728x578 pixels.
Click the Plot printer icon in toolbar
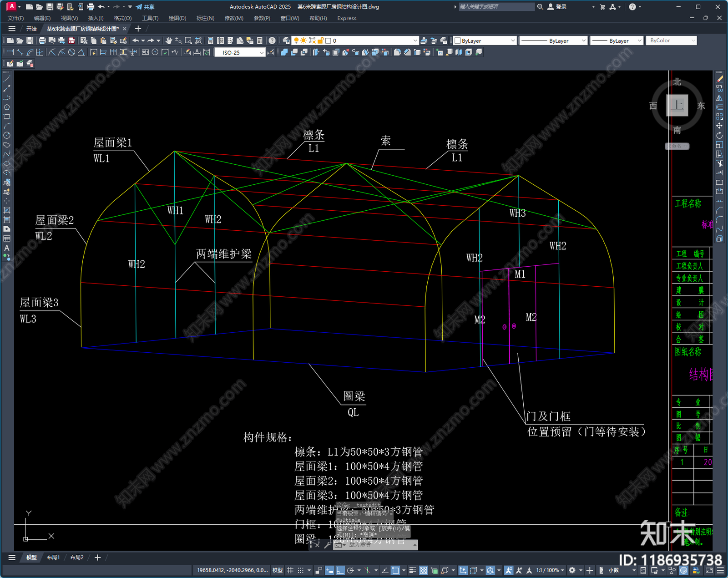coord(42,41)
